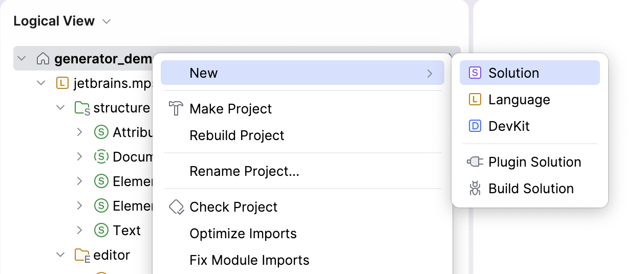Expand the Text concept node

click(x=79, y=230)
